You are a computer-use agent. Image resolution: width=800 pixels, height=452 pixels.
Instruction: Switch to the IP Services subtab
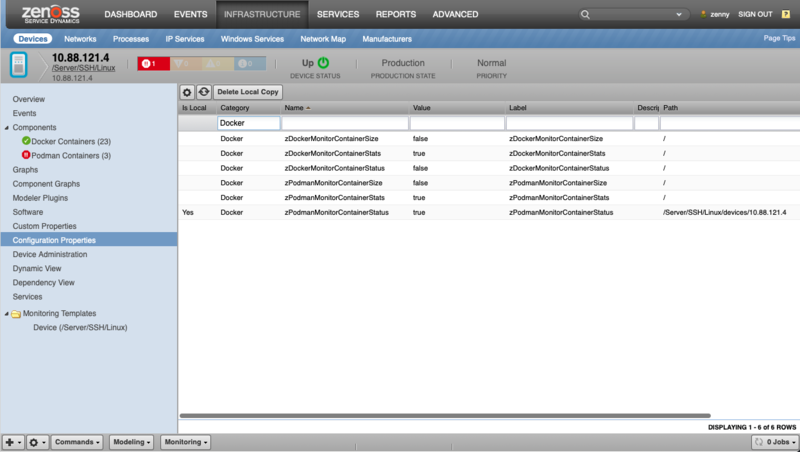click(185, 39)
